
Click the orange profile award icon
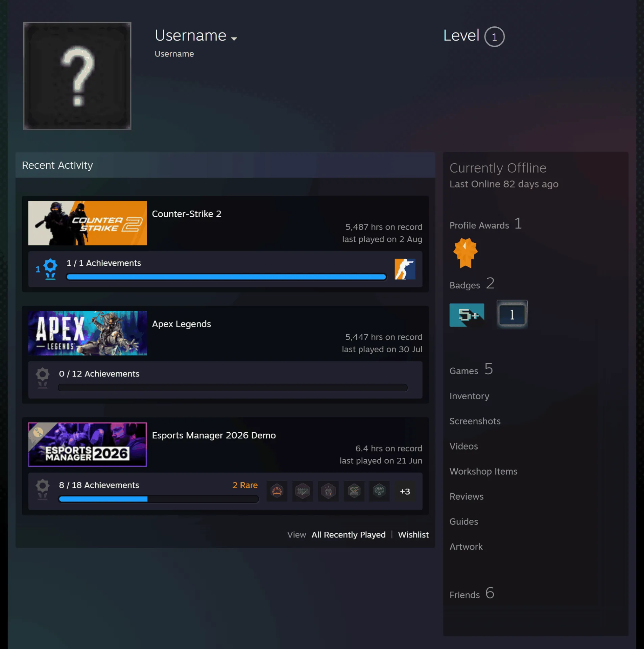pos(466,253)
